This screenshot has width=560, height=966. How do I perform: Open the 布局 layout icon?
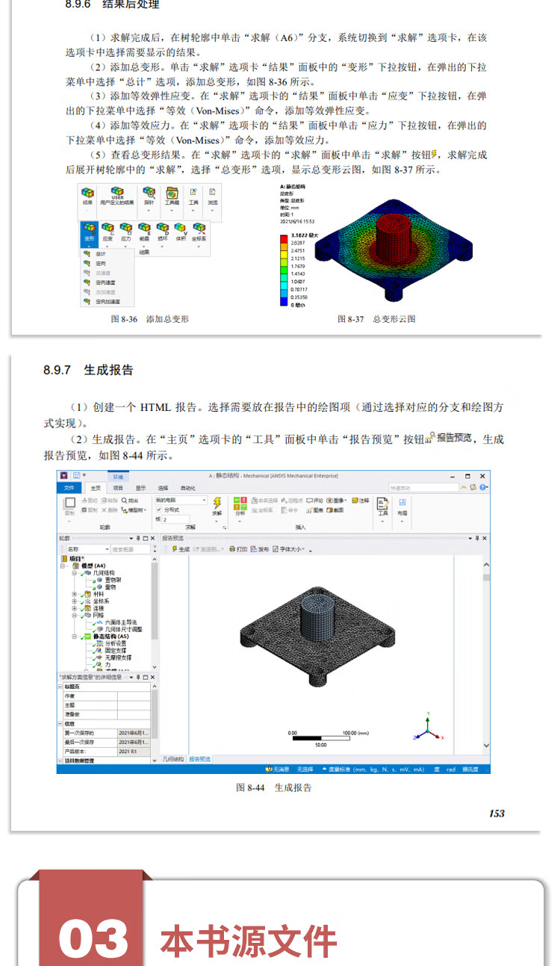[402, 507]
